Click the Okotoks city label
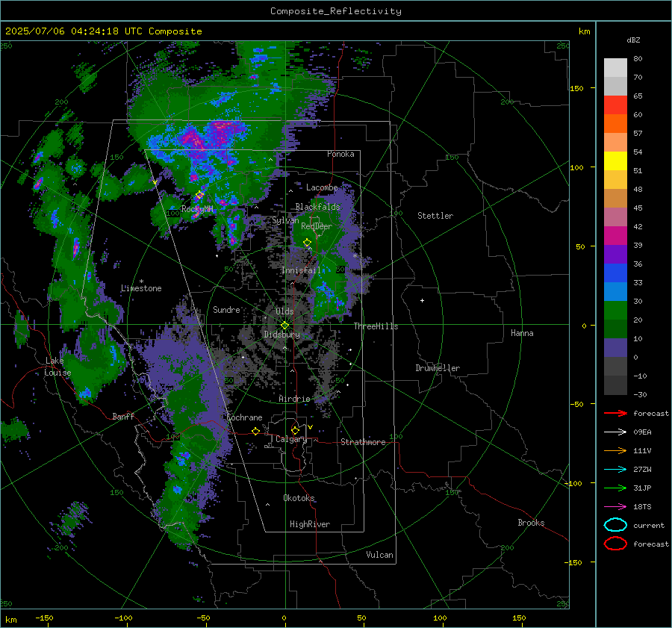Screen dimensions: 672x628 coord(299,498)
